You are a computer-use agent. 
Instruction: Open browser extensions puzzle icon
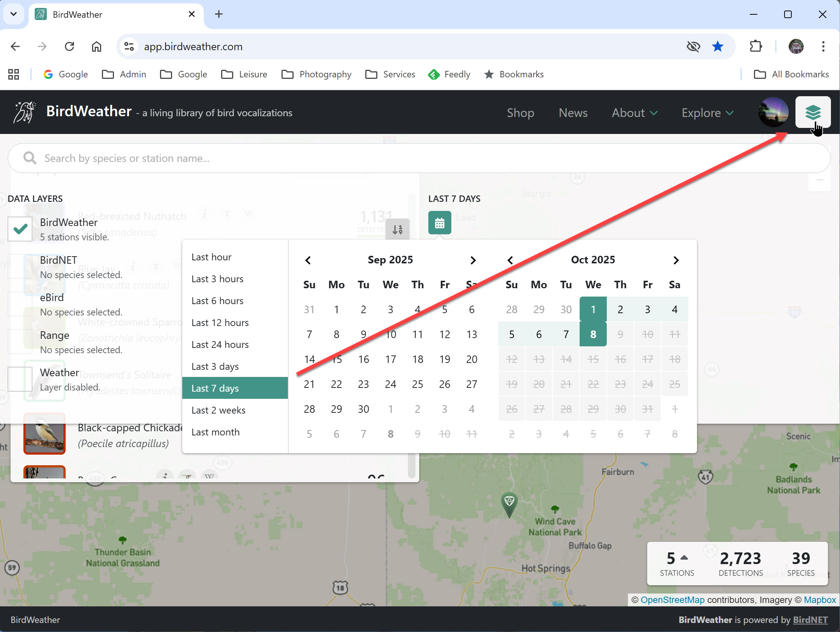[x=756, y=46]
